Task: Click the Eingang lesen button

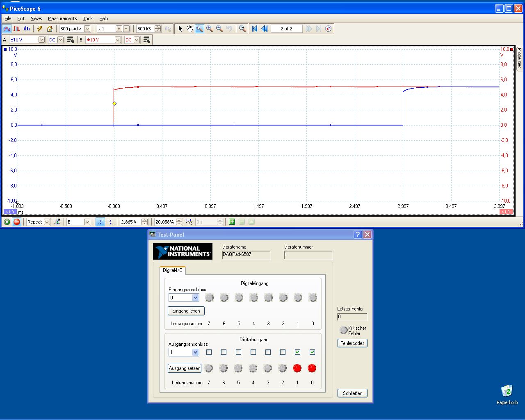Action: pos(186,311)
